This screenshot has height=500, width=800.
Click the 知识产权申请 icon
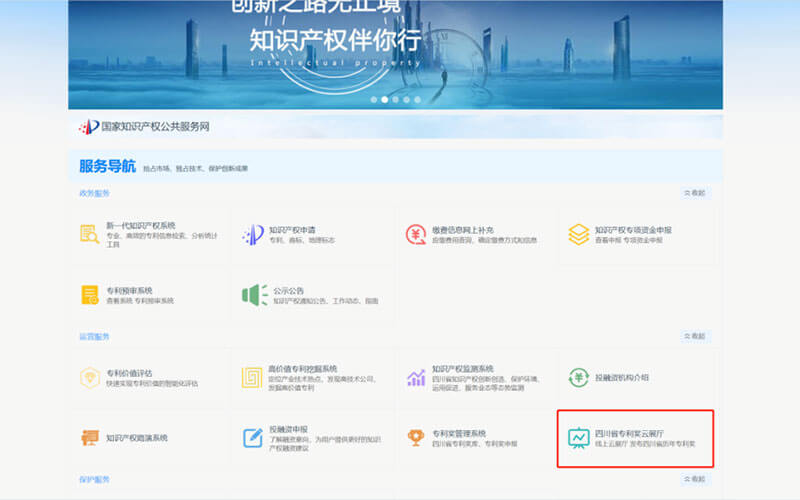pos(252,234)
